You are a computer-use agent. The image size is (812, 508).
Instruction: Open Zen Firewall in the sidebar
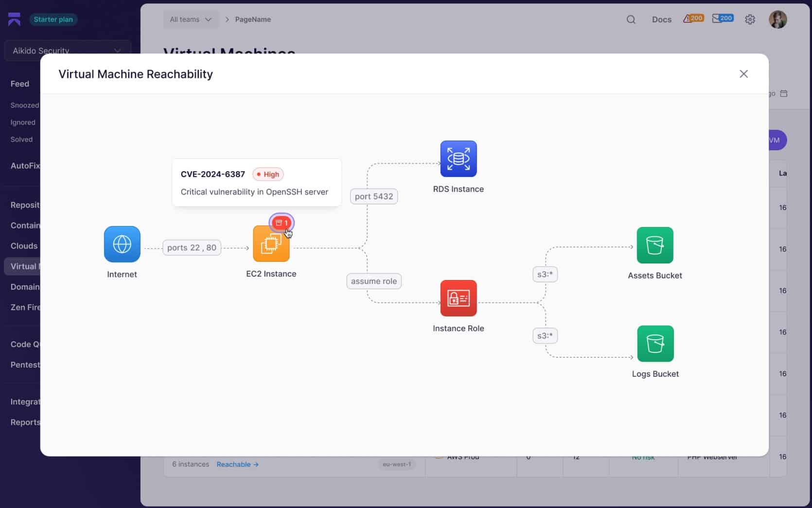(25, 307)
